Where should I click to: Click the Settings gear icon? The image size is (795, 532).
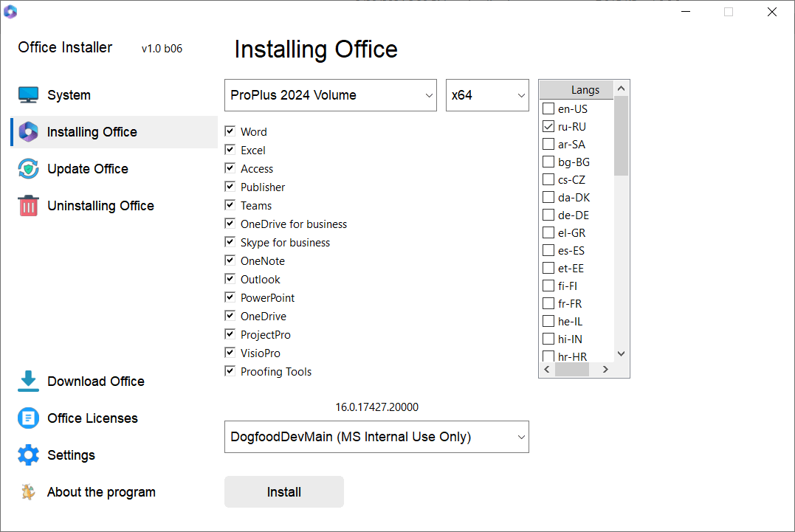(x=28, y=455)
